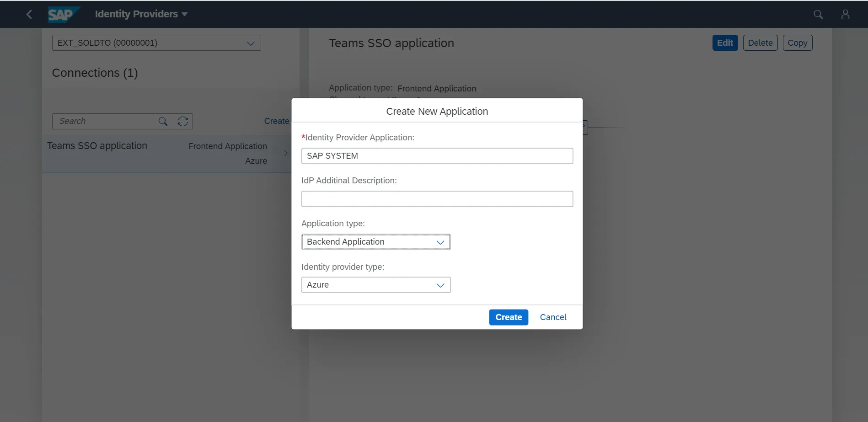Screen dimensions: 868x422
Task: Open the Identity Providers title menu
Action: (141, 14)
